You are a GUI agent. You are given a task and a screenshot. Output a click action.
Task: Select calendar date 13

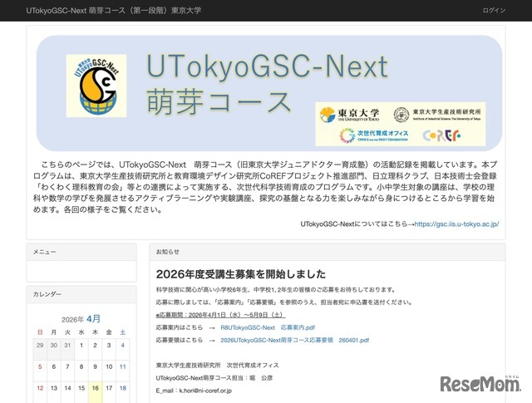54,388
